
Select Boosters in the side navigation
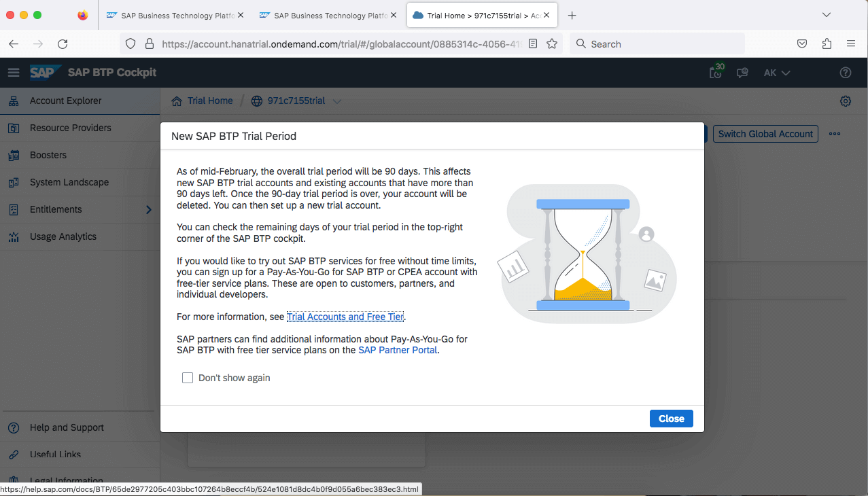[x=48, y=155]
